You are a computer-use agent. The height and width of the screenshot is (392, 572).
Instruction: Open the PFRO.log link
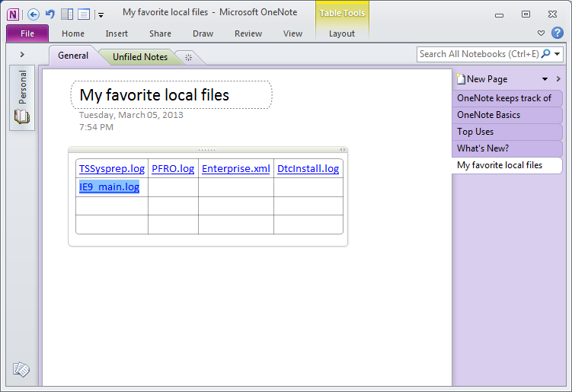pyautogui.click(x=173, y=168)
